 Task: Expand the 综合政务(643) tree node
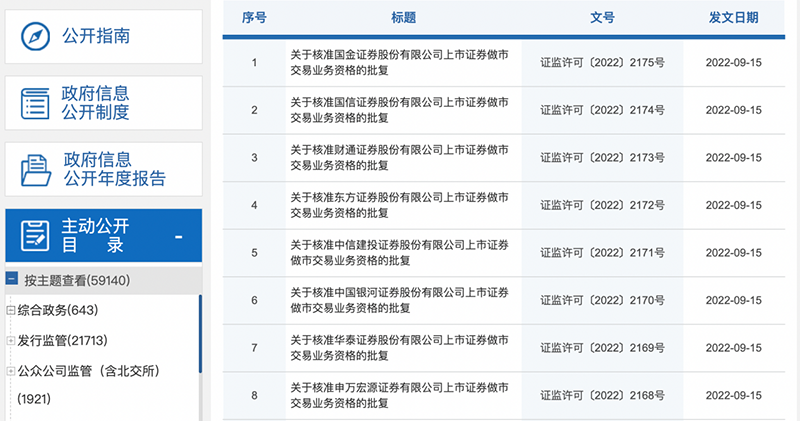pyautogui.click(x=10, y=310)
